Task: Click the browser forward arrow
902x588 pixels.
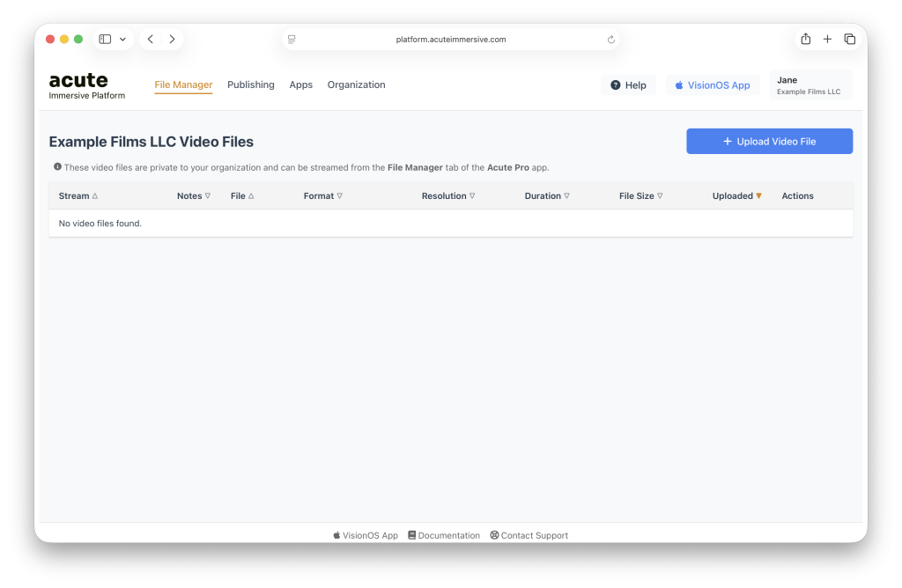Action: [x=172, y=39]
